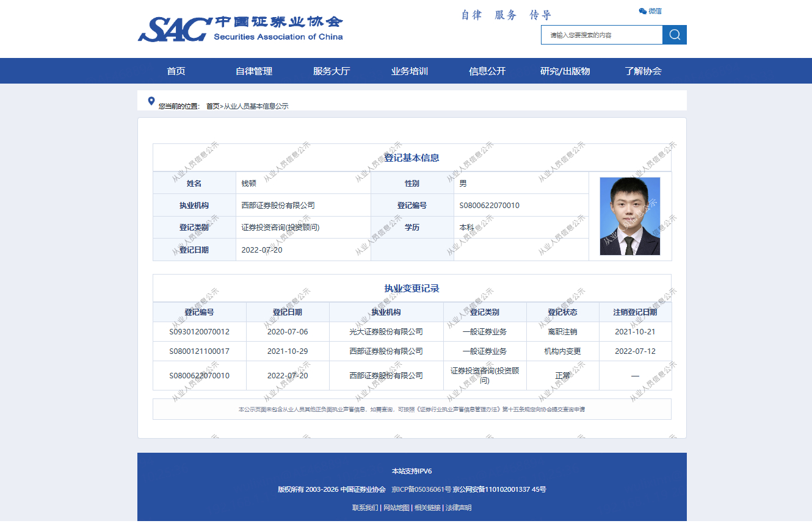Screen dimensions: 812x529
Task: Click the WeChat icon in header
Action: coord(642,11)
